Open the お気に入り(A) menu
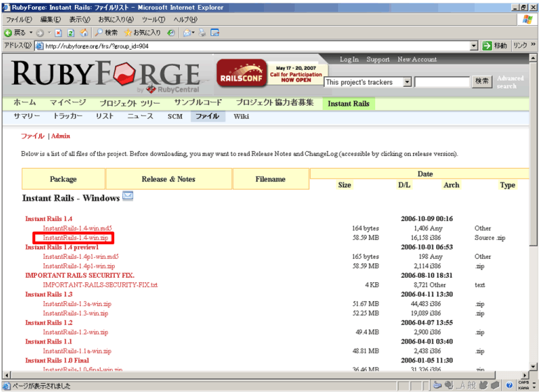The height and width of the screenshot is (392, 539). click(x=115, y=20)
